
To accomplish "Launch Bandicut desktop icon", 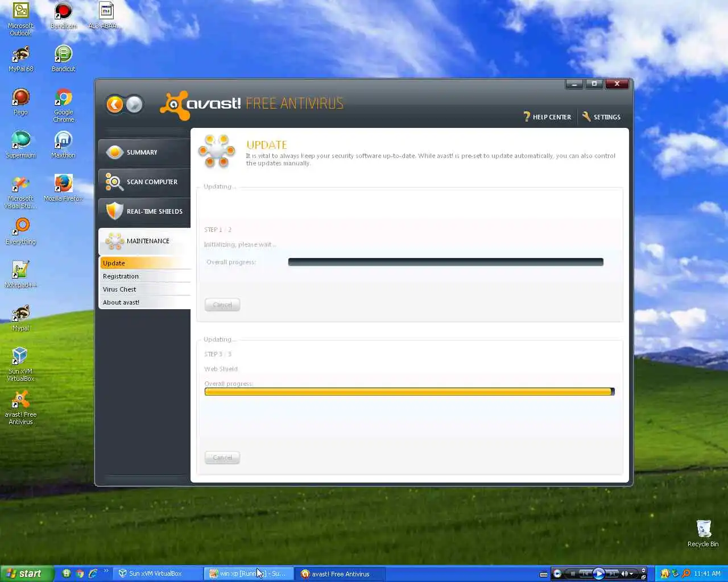I will point(63,59).
